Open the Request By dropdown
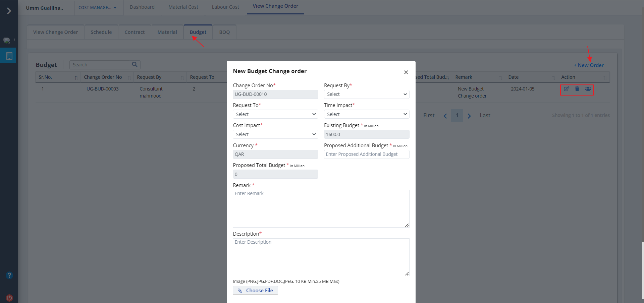The height and width of the screenshot is (303, 644). point(366,95)
